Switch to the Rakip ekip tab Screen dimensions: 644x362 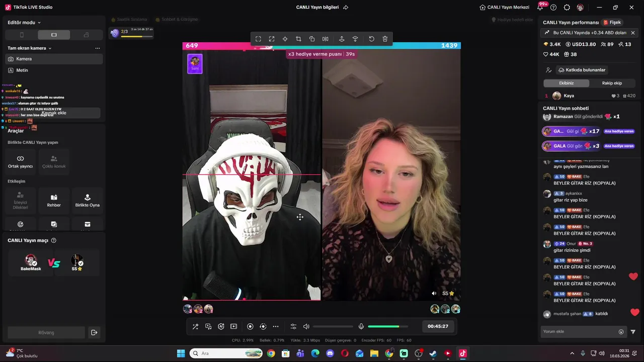click(x=612, y=83)
